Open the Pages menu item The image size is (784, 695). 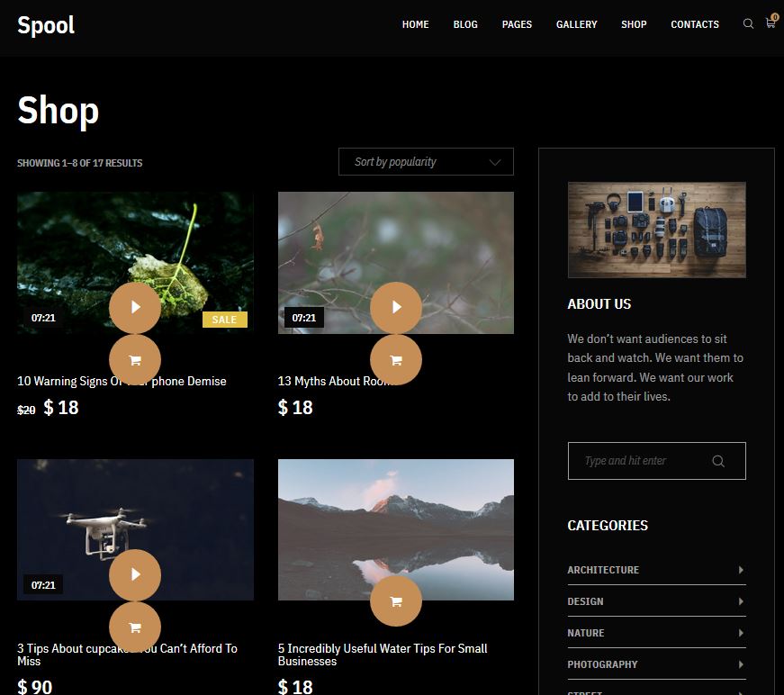pyautogui.click(x=517, y=24)
